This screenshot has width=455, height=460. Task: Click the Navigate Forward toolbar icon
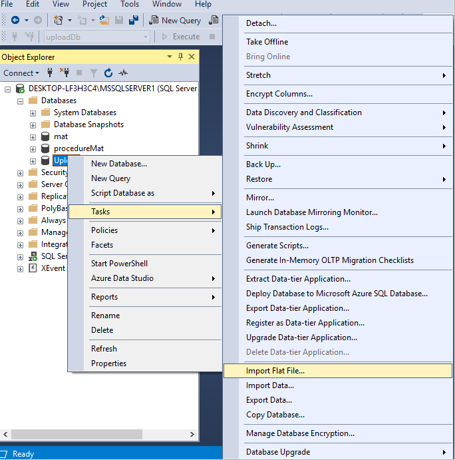click(x=38, y=20)
